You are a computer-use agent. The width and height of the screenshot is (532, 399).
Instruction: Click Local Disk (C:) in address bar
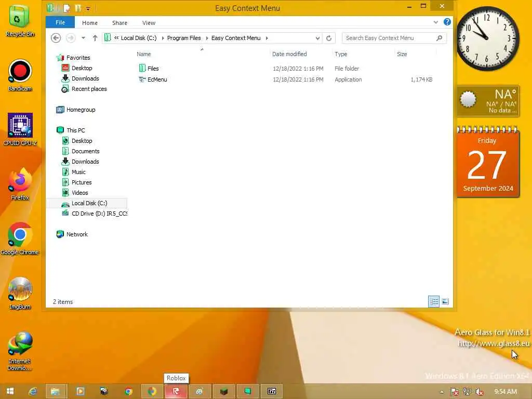(x=139, y=38)
